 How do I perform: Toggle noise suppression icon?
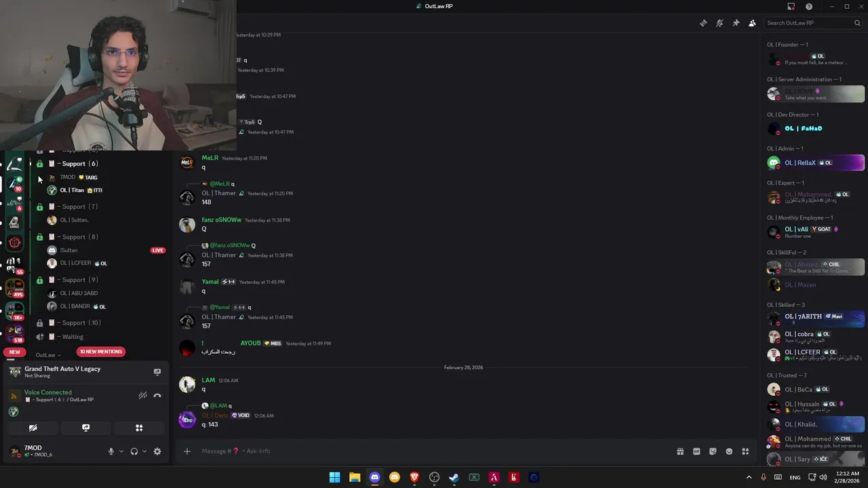pos(142,395)
